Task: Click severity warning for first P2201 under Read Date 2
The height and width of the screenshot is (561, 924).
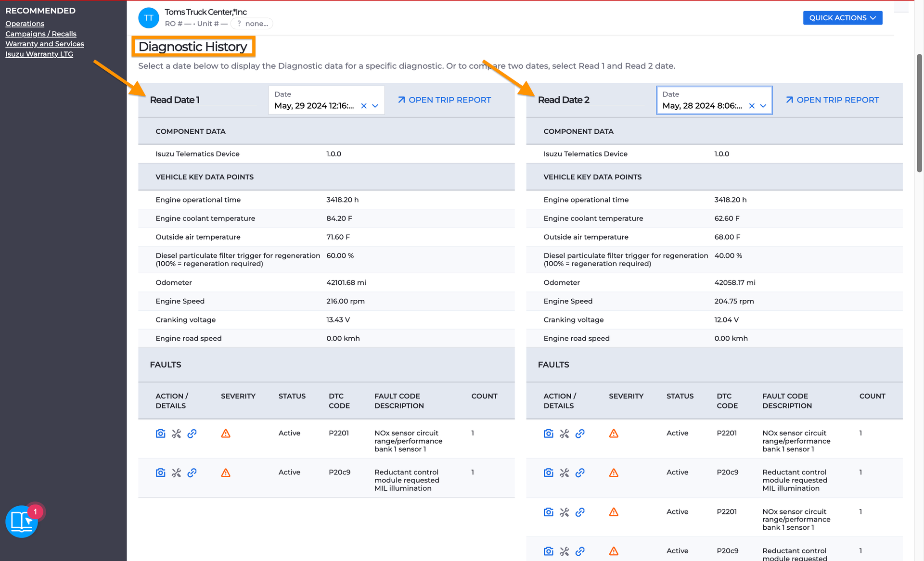Action: click(x=614, y=433)
